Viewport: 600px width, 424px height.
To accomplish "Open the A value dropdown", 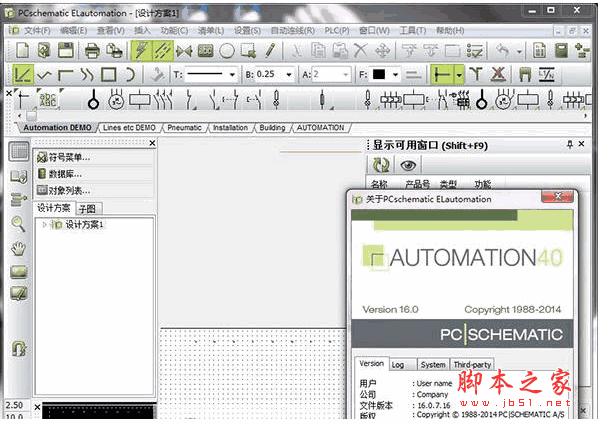I will (x=345, y=75).
